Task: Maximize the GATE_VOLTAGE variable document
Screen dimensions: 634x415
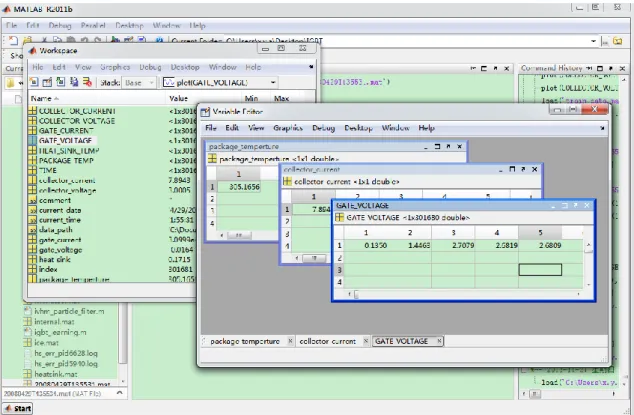Action: (x=564, y=205)
